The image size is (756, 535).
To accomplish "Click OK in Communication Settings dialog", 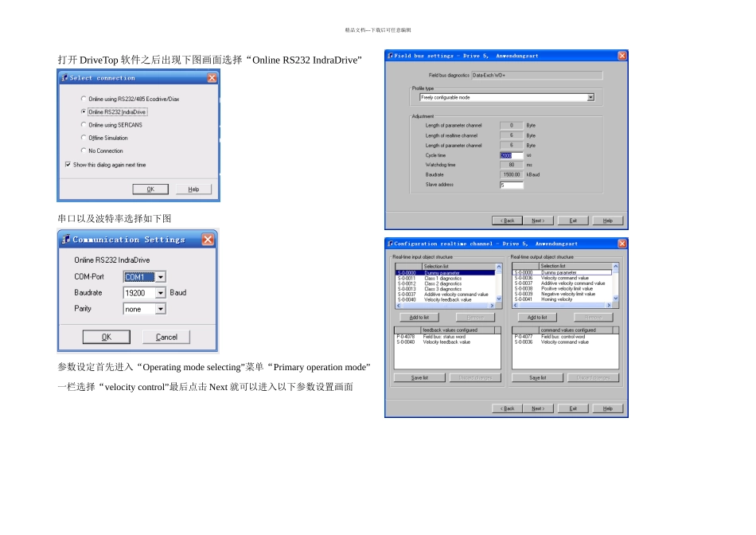I will (x=106, y=337).
